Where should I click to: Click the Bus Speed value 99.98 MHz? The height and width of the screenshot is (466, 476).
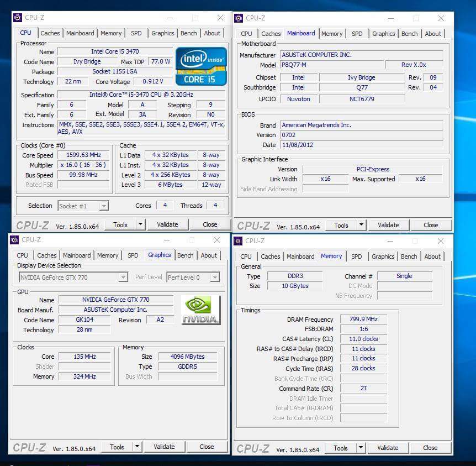[83, 175]
